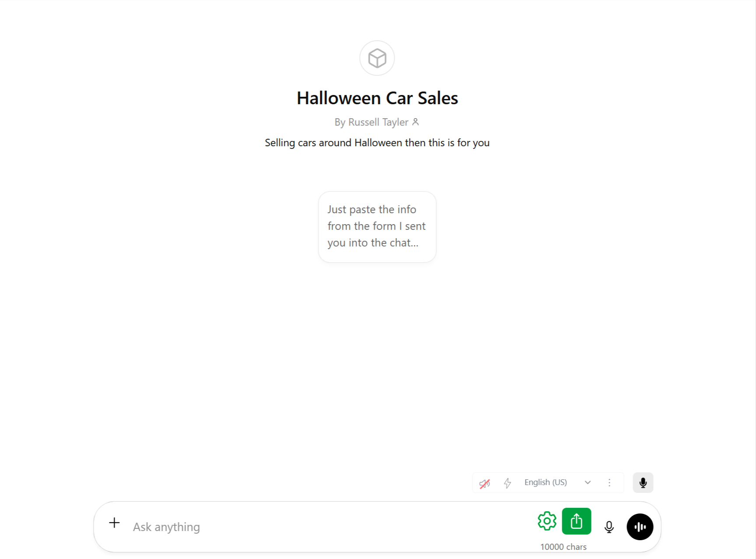Click the green share upload button

(x=576, y=521)
